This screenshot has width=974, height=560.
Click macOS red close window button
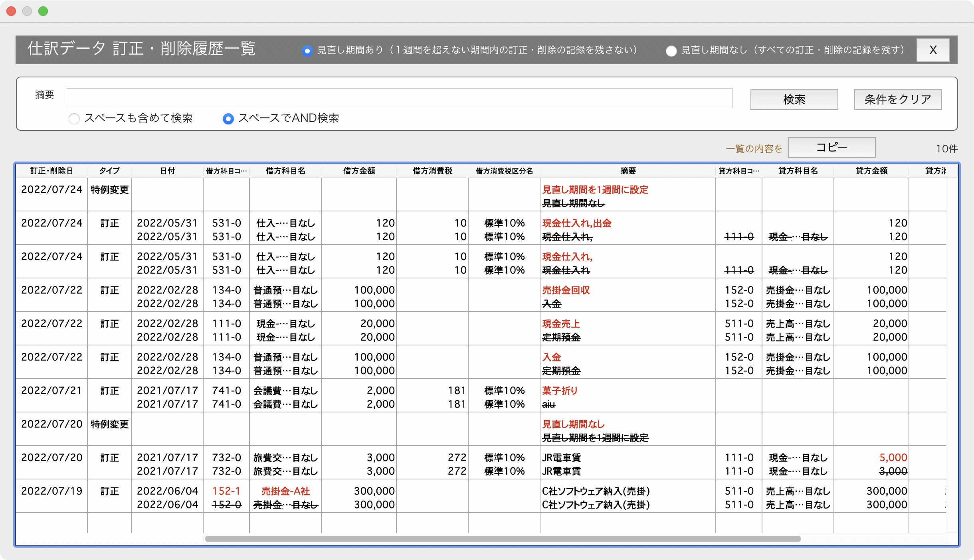coord(11,11)
